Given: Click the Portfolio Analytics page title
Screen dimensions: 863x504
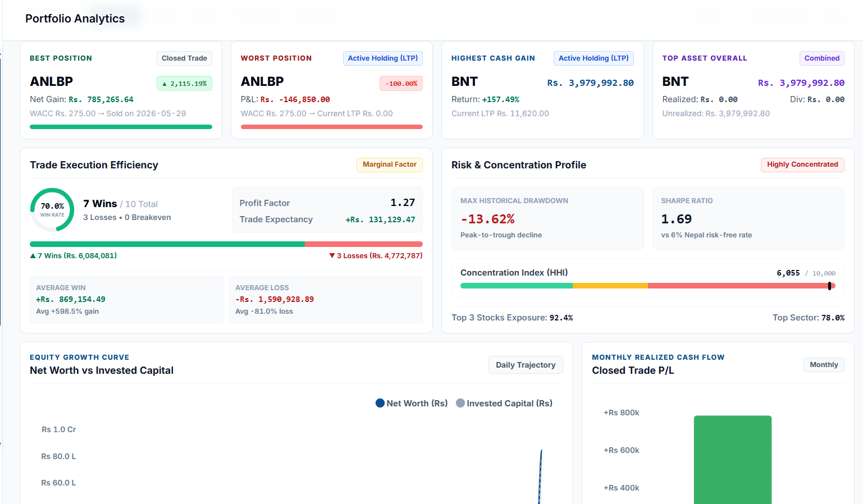Looking at the screenshot, I should [75, 19].
